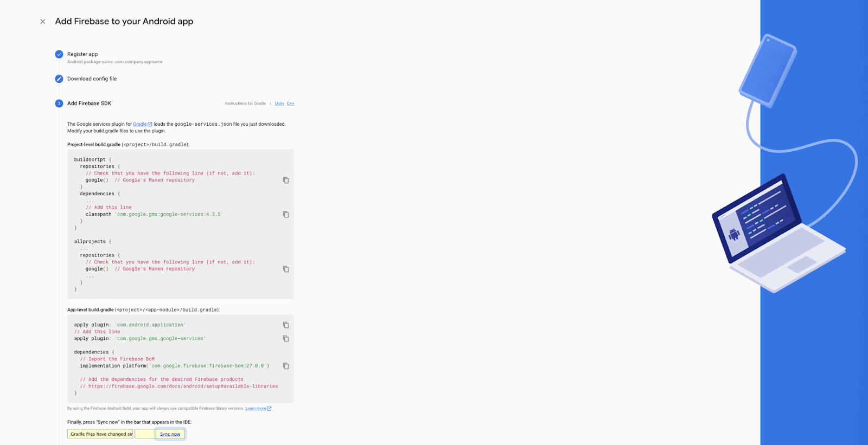Copy the firebase-bom implementation platform line
This screenshot has height=445, width=868.
click(x=286, y=366)
